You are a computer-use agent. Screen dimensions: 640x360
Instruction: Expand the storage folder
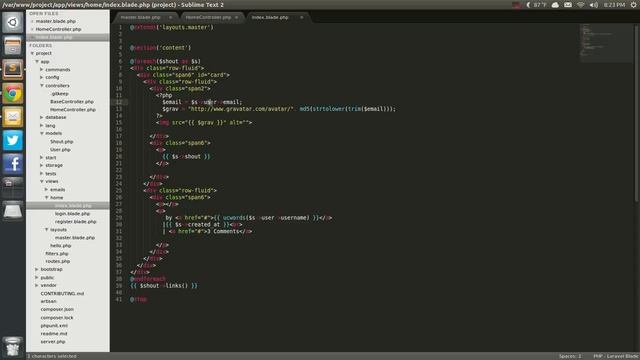[42, 165]
